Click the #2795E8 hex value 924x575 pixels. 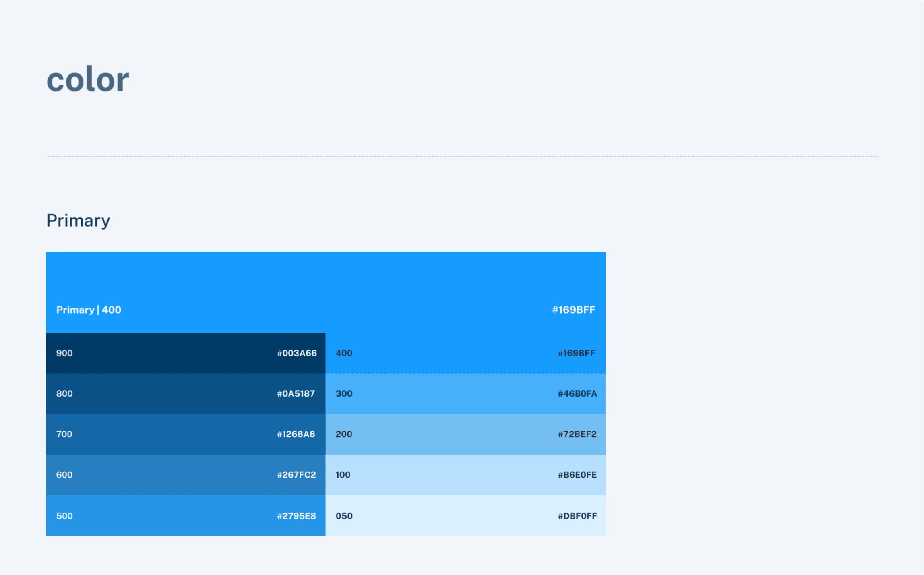[x=296, y=516]
